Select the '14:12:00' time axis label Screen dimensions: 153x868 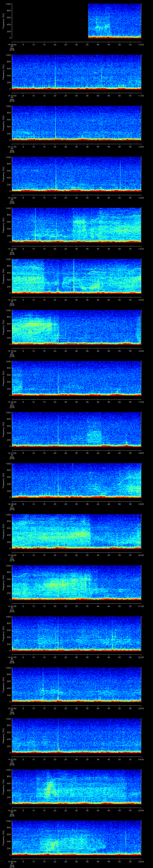(12, 198)
